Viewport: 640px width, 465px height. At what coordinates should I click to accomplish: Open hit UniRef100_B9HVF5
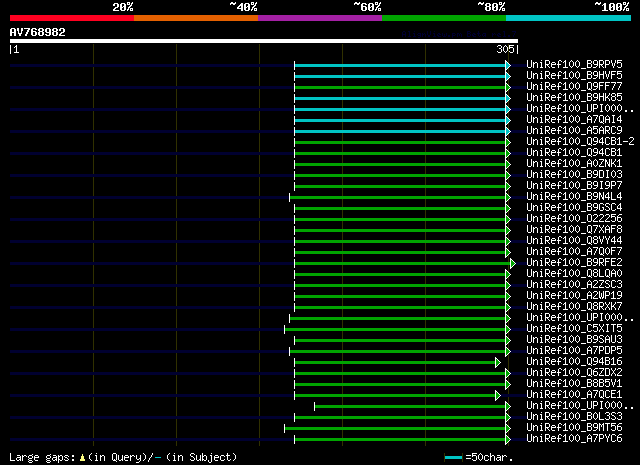574,76
